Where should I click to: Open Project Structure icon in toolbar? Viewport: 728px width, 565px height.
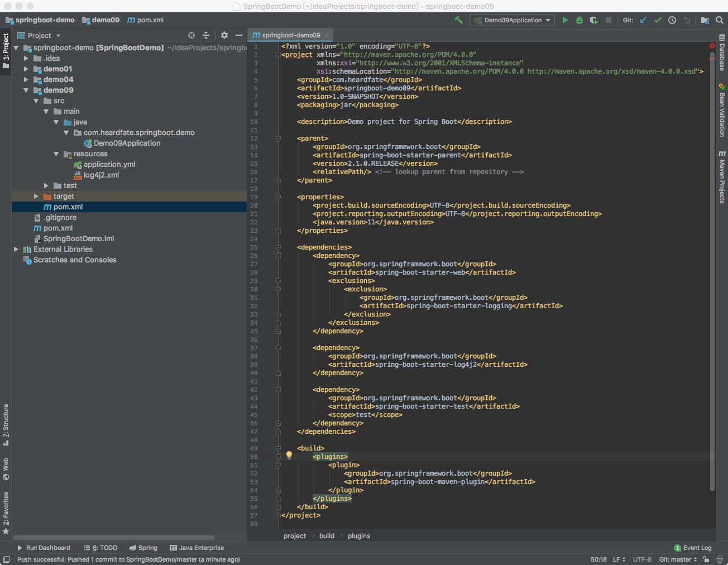(705, 20)
